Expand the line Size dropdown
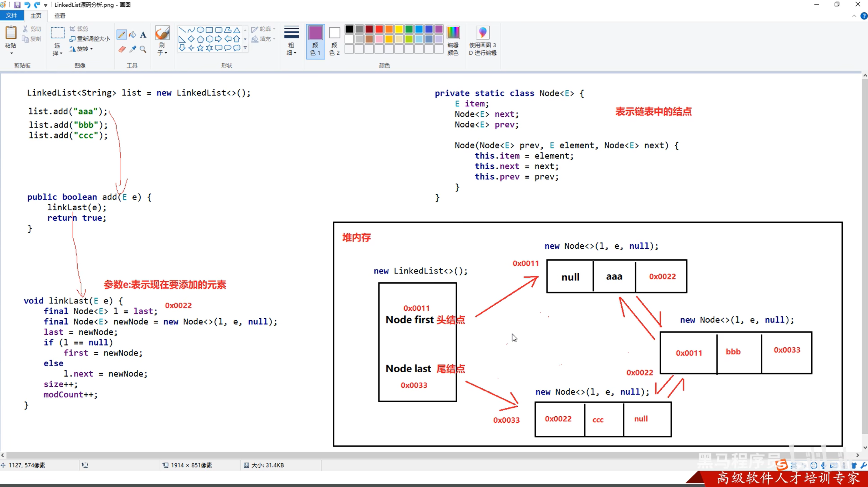 coord(291,40)
